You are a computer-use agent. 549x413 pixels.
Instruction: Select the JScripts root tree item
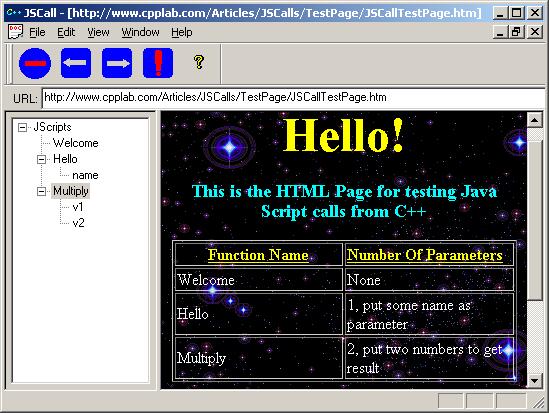click(x=52, y=127)
